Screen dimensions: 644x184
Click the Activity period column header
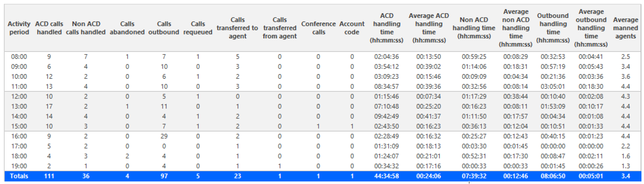(x=19, y=28)
